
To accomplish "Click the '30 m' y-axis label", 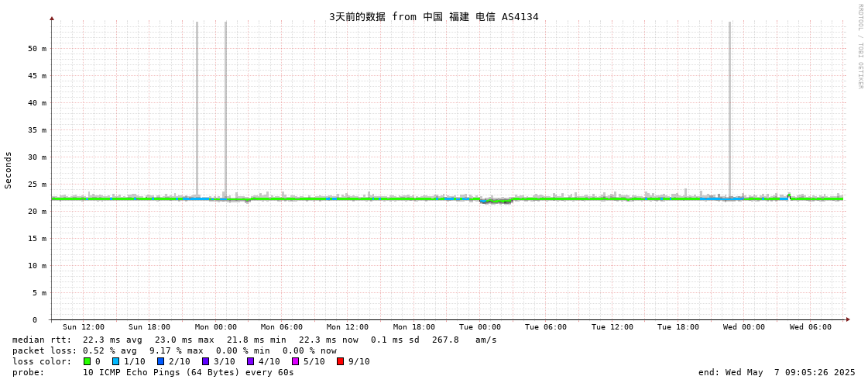I will 37,157.
